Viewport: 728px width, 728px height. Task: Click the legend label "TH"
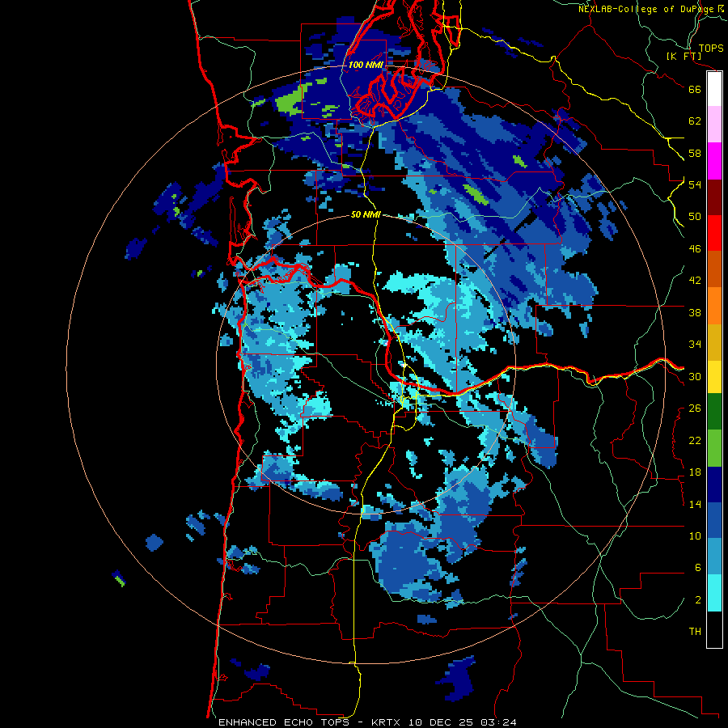pyautogui.click(x=695, y=632)
